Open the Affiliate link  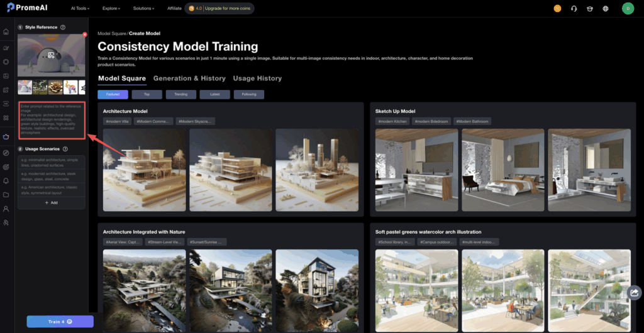click(174, 8)
